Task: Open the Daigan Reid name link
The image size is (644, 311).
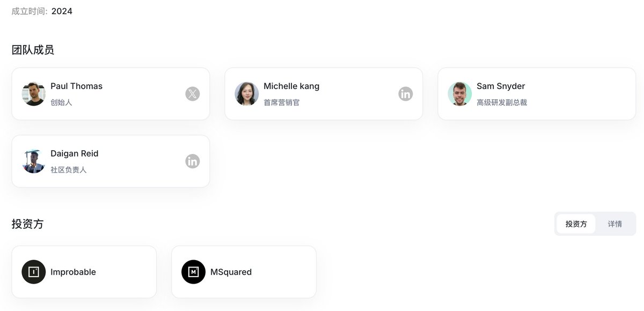Action: click(x=75, y=153)
